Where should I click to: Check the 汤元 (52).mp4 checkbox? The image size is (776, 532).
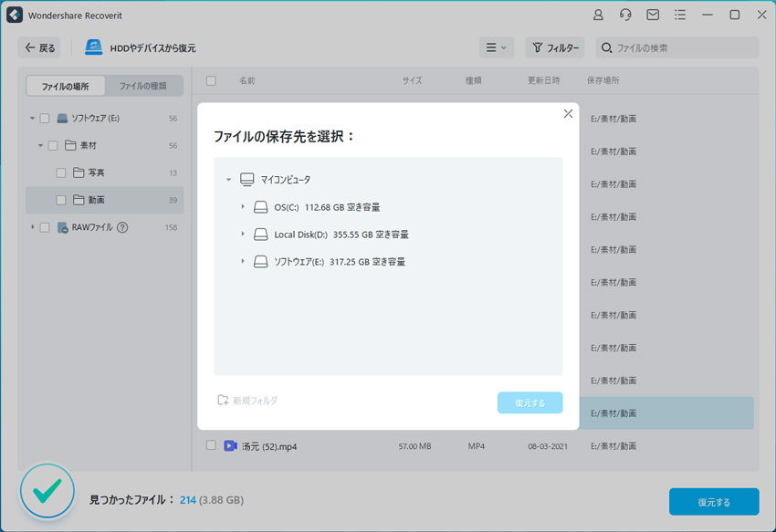(x=211, y=445)
